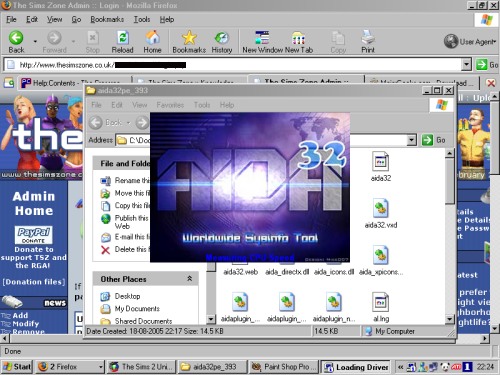Select the aida32 application file icon

tap(380, 161)
